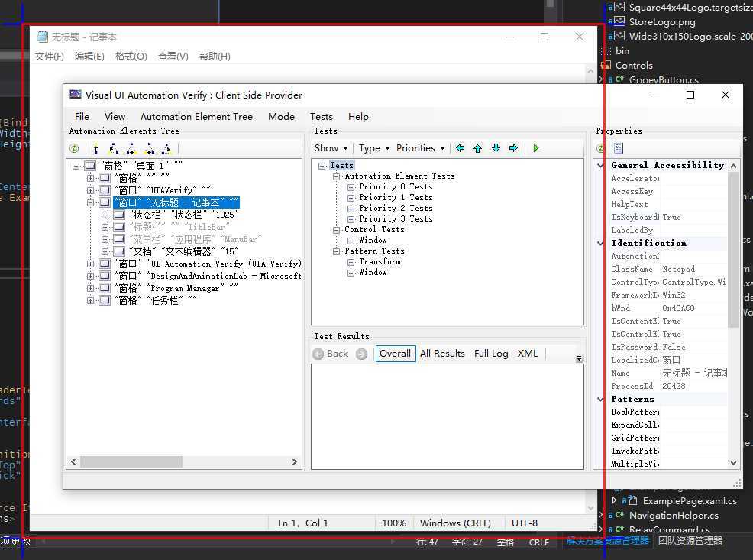Viewport: 753px width, 560px height.
Task: Open the Mode menu
Action: click(x=281, y=117)
